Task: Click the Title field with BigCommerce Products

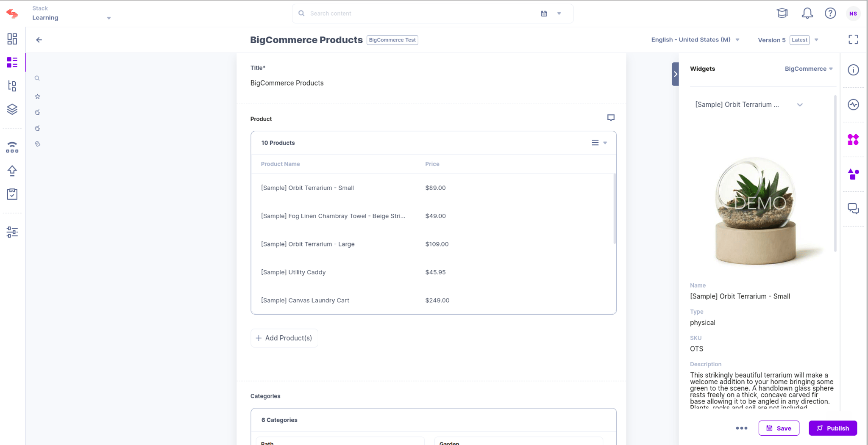Action: pyautogui.click(x=431, y=83)
